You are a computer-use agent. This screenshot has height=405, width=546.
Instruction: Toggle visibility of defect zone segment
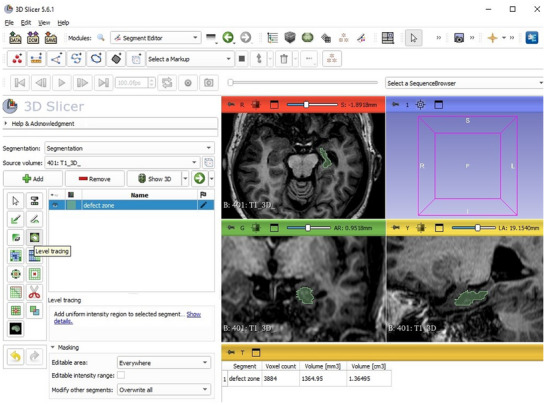click(55, 205)
